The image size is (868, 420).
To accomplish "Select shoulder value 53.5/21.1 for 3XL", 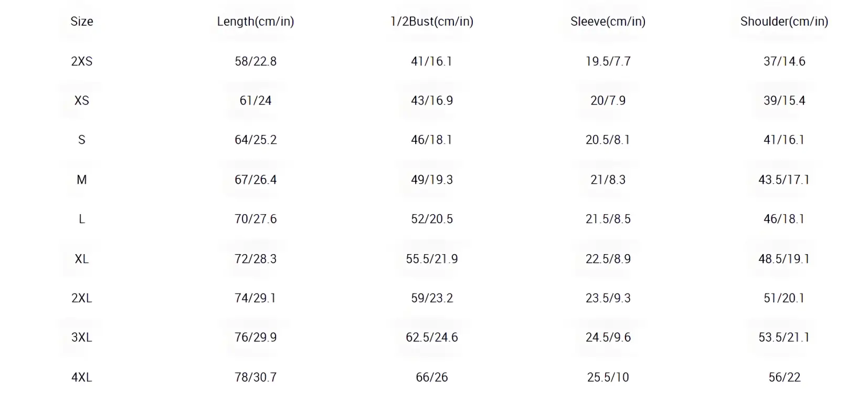I will click(x=784, y=337).
